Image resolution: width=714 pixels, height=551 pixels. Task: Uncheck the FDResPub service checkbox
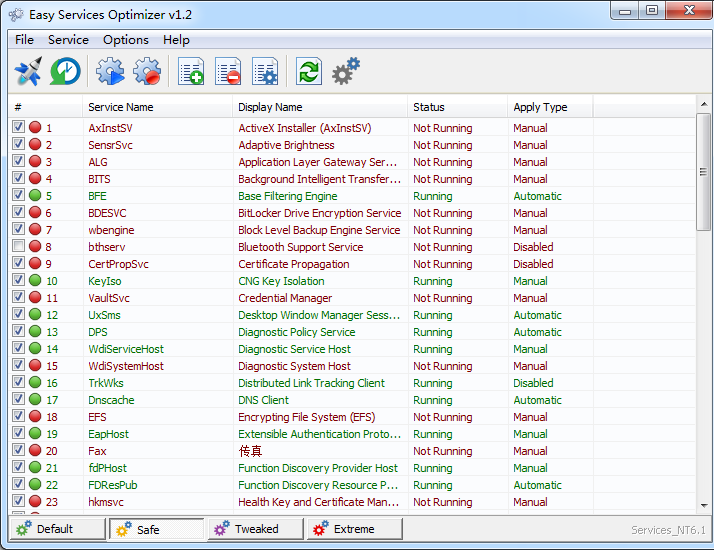coord(18,484)
